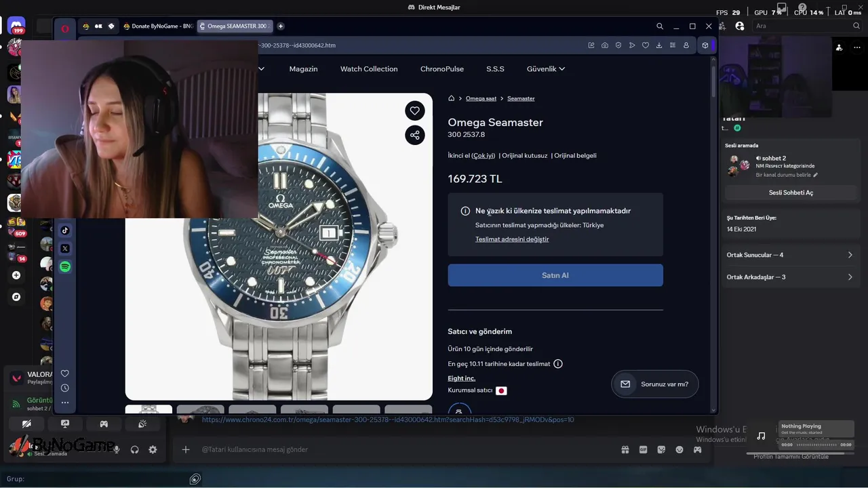Screen dimensions: 868x488
Task: Click the (Çok iyi) condition link
Action: (x=484, y=155)
